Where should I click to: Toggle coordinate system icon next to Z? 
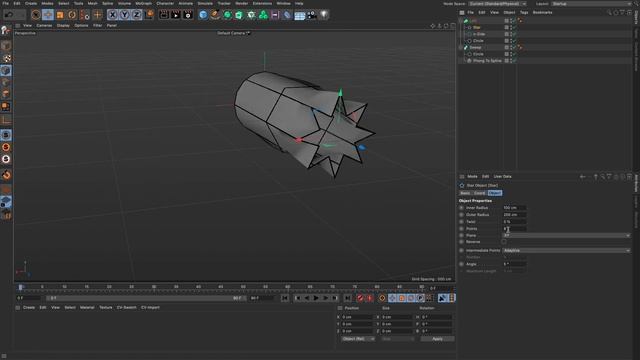point(150,15)
